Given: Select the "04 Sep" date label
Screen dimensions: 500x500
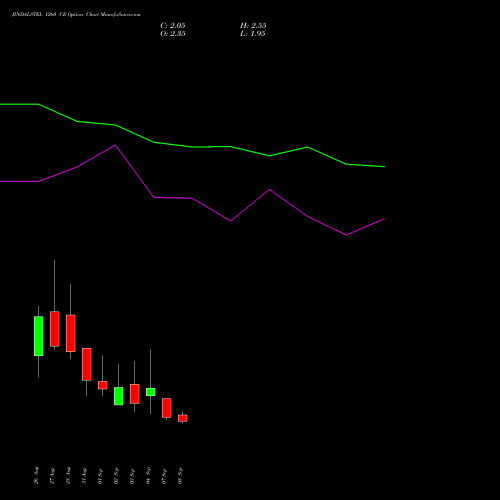Looking at the screenshot, I should [148, 476].
